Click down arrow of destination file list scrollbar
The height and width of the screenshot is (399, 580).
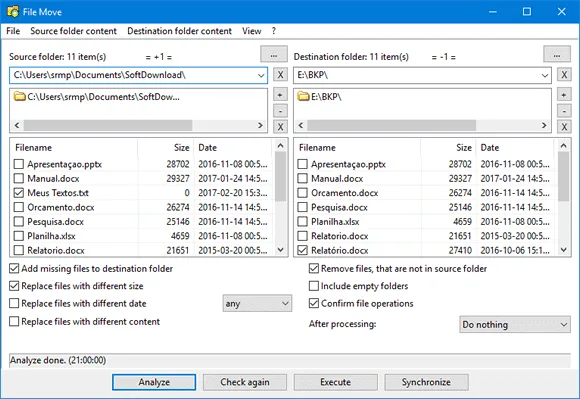coord(563,250)
